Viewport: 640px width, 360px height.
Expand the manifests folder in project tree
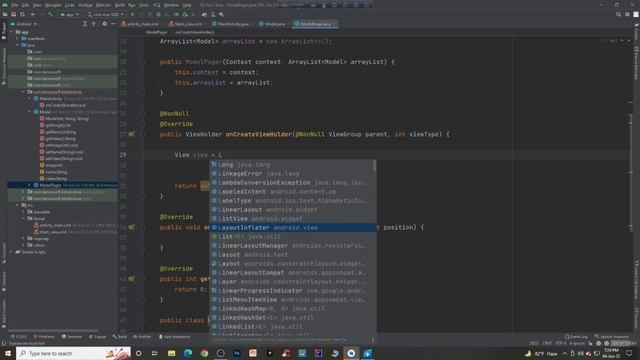18,38
